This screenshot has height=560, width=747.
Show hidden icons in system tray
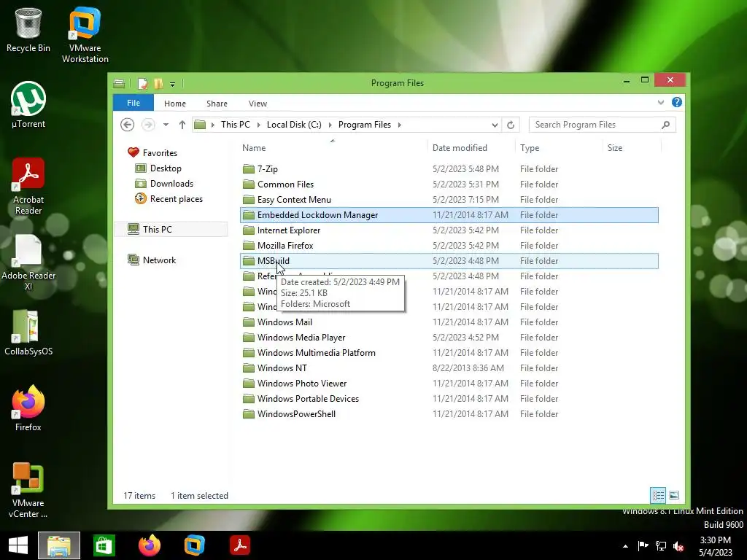pos(625,546)
